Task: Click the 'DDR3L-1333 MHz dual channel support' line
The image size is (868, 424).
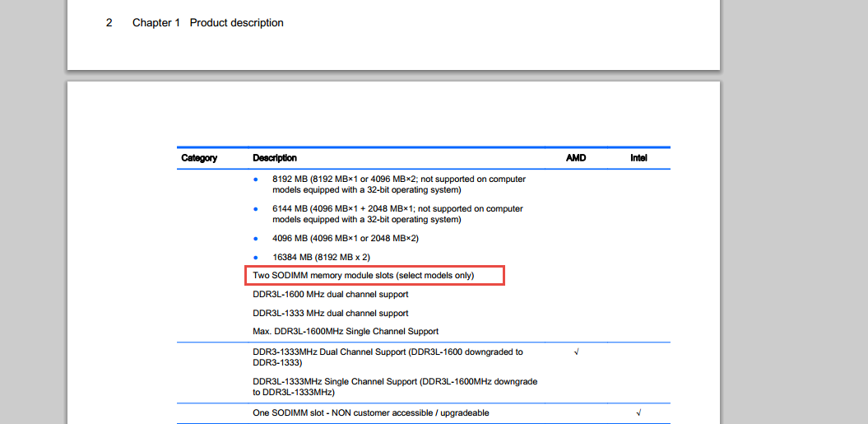Action: (330, 314)
